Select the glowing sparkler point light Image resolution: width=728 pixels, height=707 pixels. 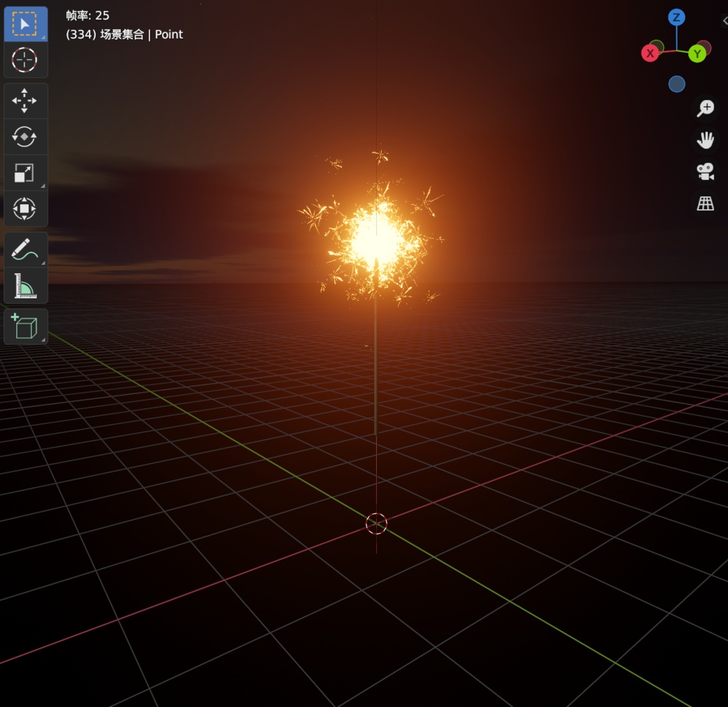pyautogui.click(x=376, y=240)
